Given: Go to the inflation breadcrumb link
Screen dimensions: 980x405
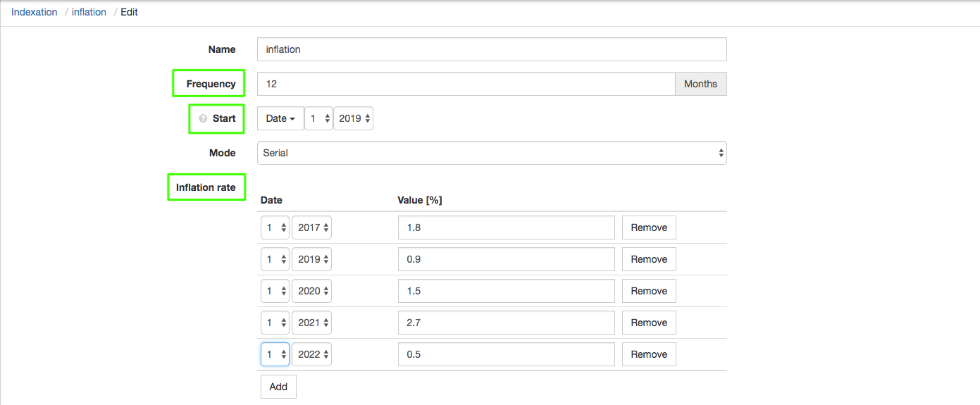Looking at the screenshot, I should coord(89,12).
